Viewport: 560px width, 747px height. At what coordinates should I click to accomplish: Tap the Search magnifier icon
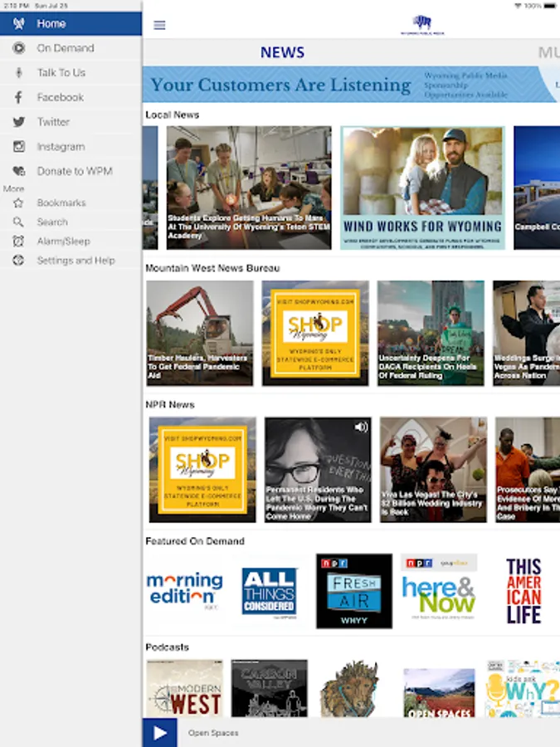click(x=18, y=222)
